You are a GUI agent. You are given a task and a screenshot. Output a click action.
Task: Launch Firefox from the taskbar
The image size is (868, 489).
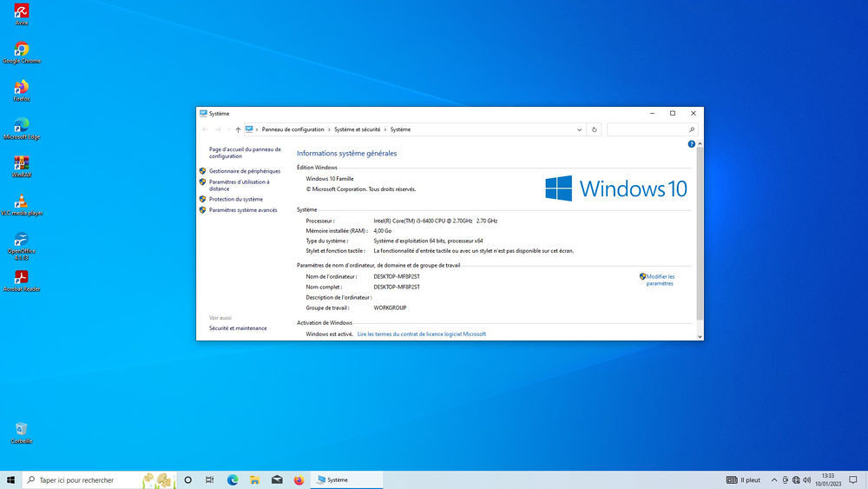pyautogui.click(x=299, y=480)
